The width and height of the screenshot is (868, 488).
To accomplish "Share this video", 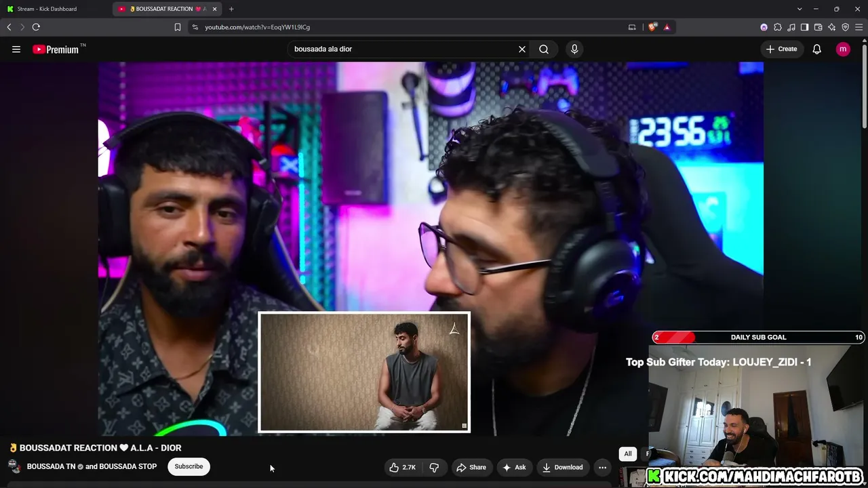I will point(471,467).
